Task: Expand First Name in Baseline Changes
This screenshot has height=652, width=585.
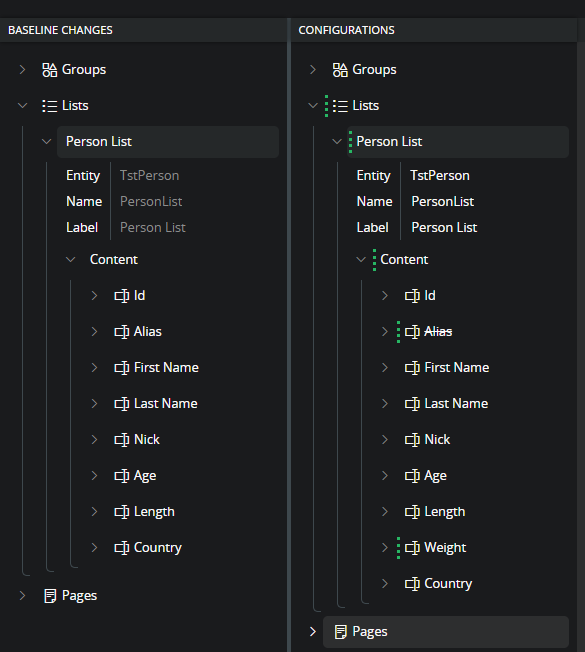Action: [x=94, y=368]
